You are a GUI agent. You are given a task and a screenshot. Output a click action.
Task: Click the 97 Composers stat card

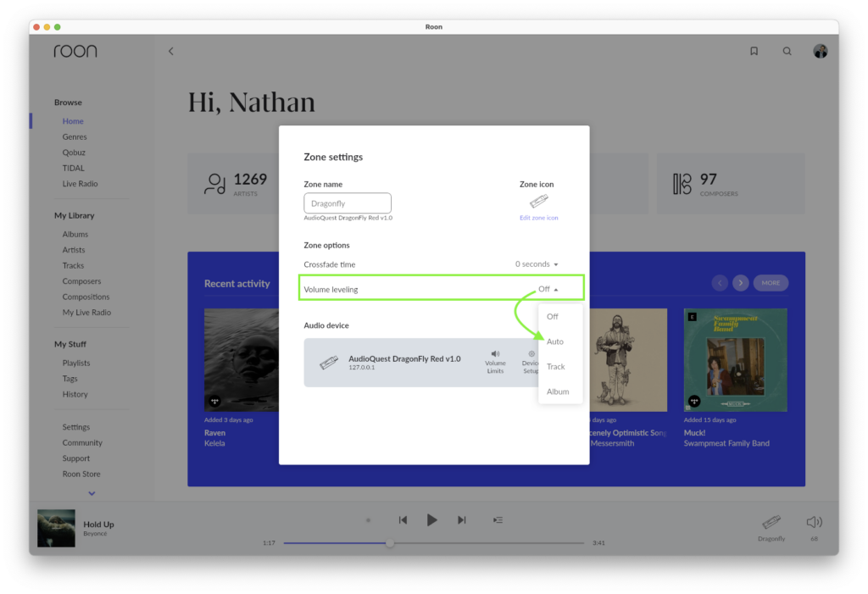[731, 184]
